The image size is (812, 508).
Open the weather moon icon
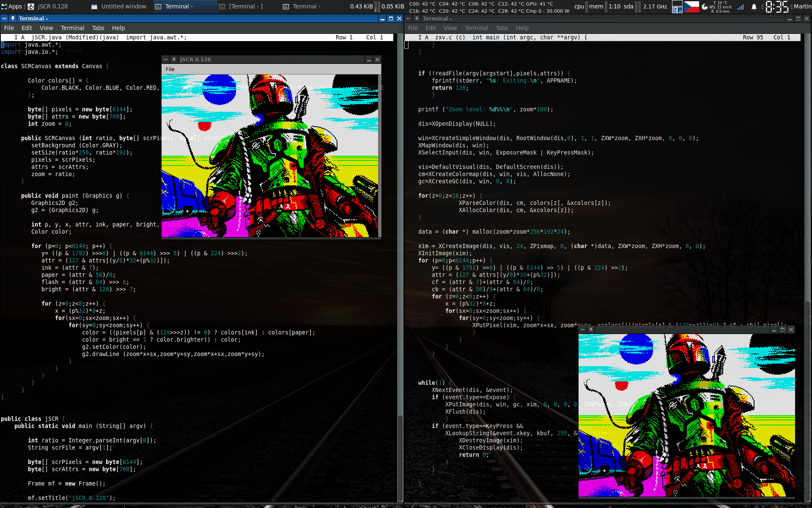705,7
